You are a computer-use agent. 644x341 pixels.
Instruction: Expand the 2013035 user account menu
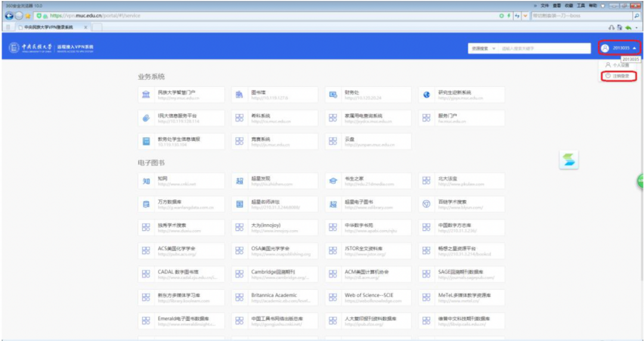tap(619, 48)
